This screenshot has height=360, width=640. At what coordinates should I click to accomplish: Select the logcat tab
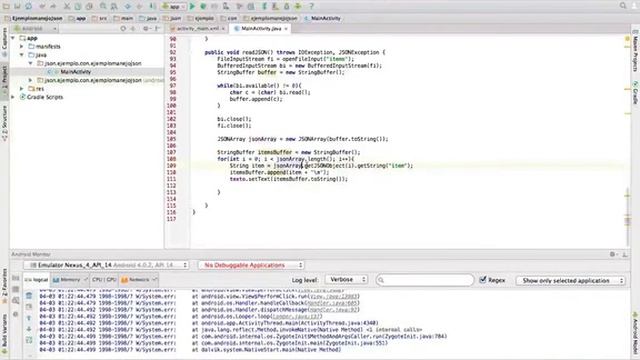36,280
